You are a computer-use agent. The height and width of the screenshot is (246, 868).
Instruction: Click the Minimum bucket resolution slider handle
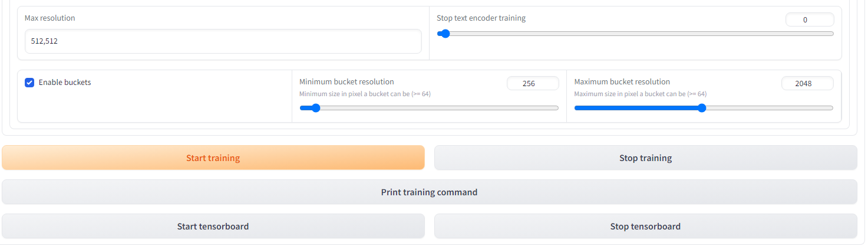tap(315, 108)
